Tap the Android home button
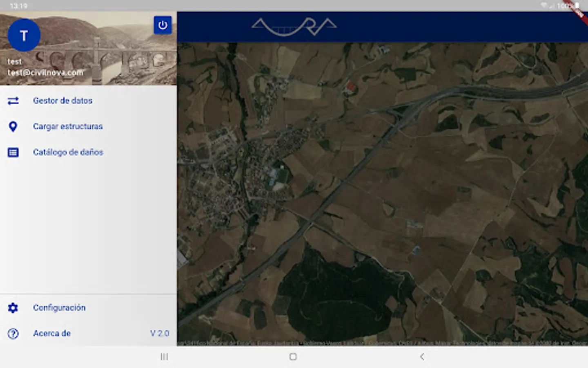588x368 pixels. pos(293,357)
